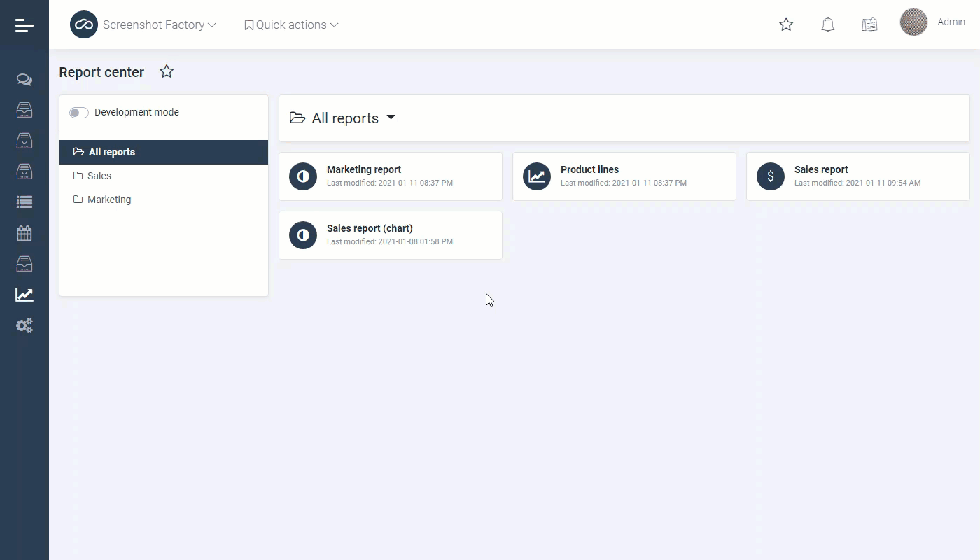Image resolution: width=980 pixels, height=560 pixels.
Task: Expand the All reports heading dropdown
Action: (x=391, y=118)
